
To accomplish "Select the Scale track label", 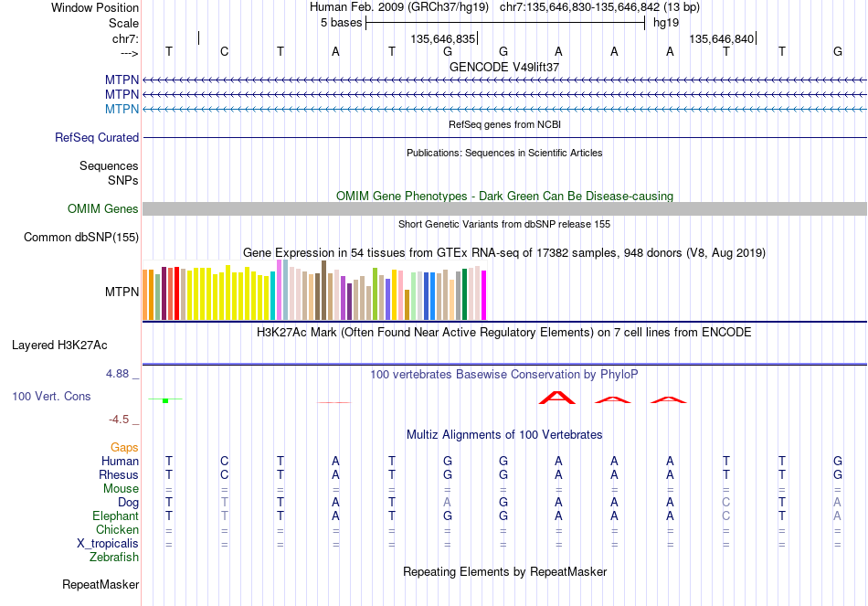I will point(123,23).
